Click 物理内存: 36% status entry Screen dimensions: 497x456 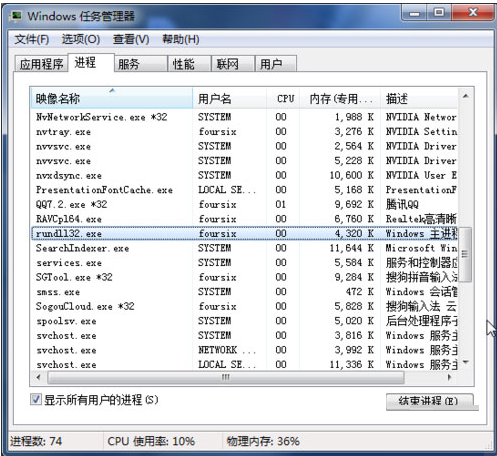[263, 441]
